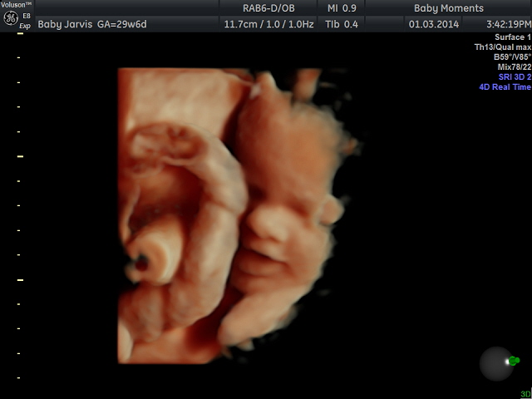Image resolution: width=532 pixels, height=399 pixels.
Task: Click the SRI 3D 2 label
Action: coord(515,77)
